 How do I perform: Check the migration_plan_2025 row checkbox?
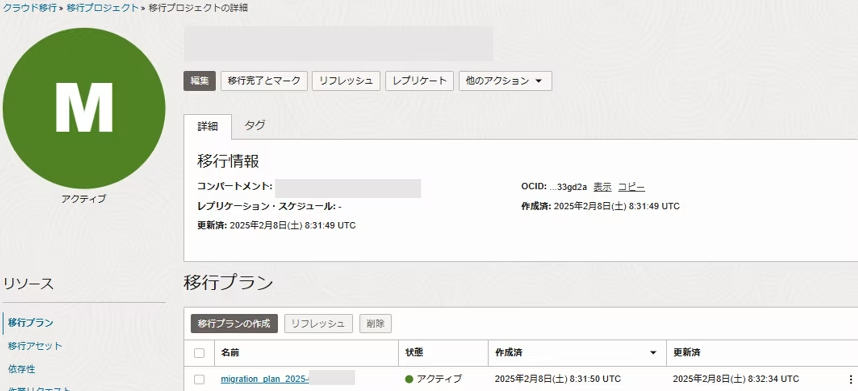point(199,379)
